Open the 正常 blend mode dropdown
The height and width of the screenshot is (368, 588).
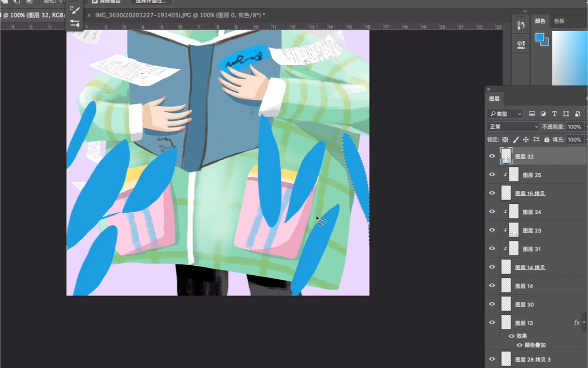pyautogui.click(x=513, y=126)
